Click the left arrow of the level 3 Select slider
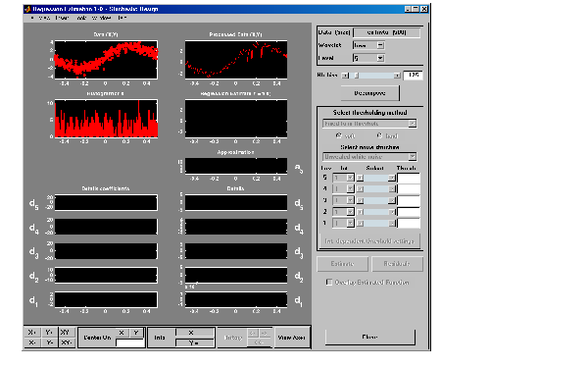The width and height of the screenshot is (588, 367). (x=360, y=200)
